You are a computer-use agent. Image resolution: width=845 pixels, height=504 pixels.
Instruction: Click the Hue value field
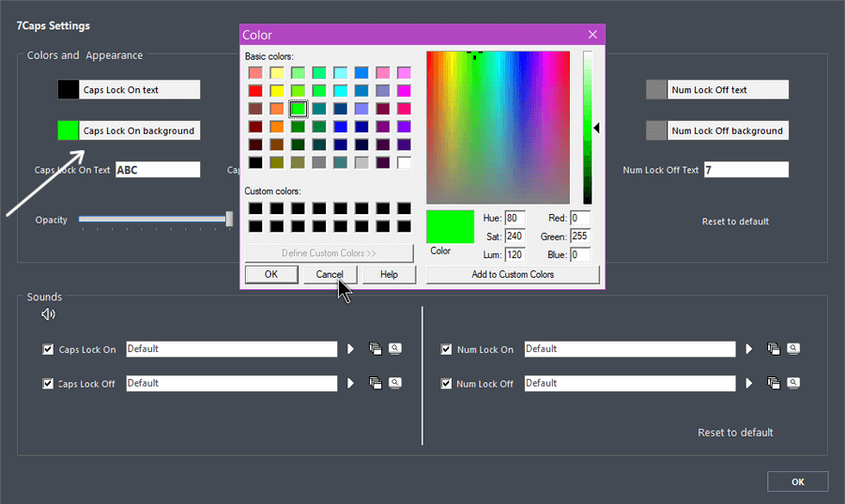pyautogui.click(x=515, y=218)
